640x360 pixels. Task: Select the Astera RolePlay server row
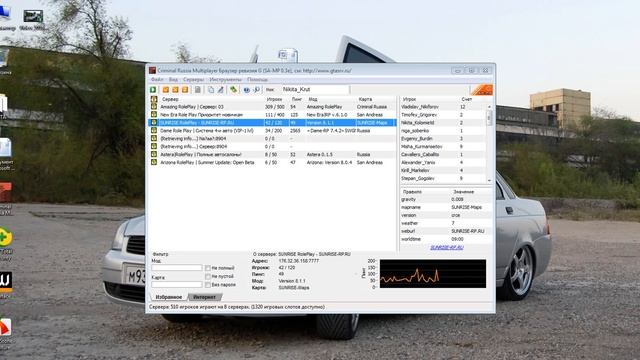tap(273, 154)
